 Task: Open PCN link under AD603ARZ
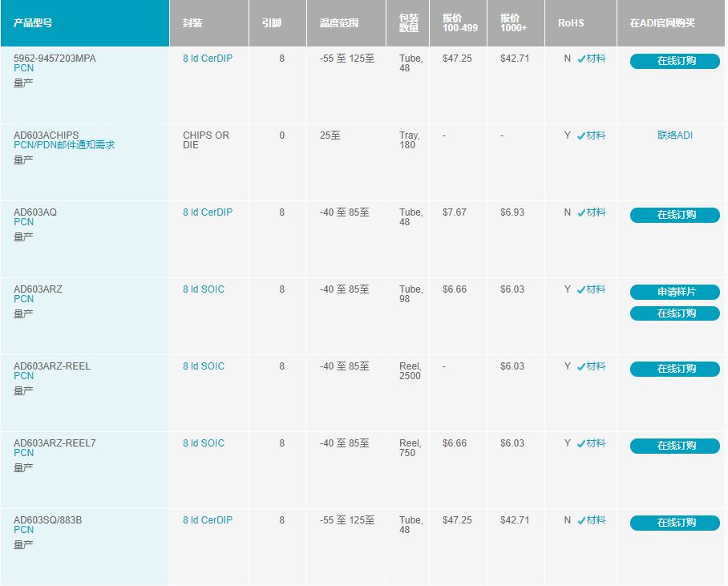pos(24,299)
